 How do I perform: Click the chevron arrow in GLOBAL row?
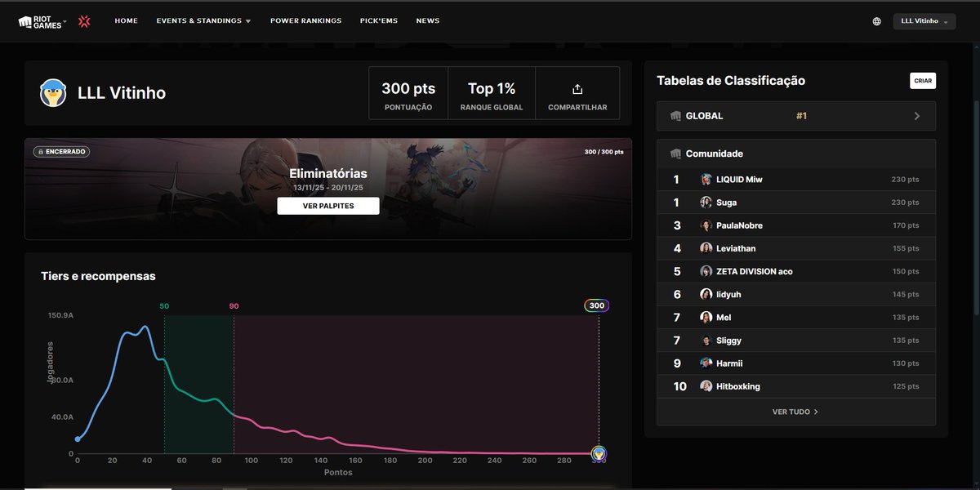tap(917, 116)
